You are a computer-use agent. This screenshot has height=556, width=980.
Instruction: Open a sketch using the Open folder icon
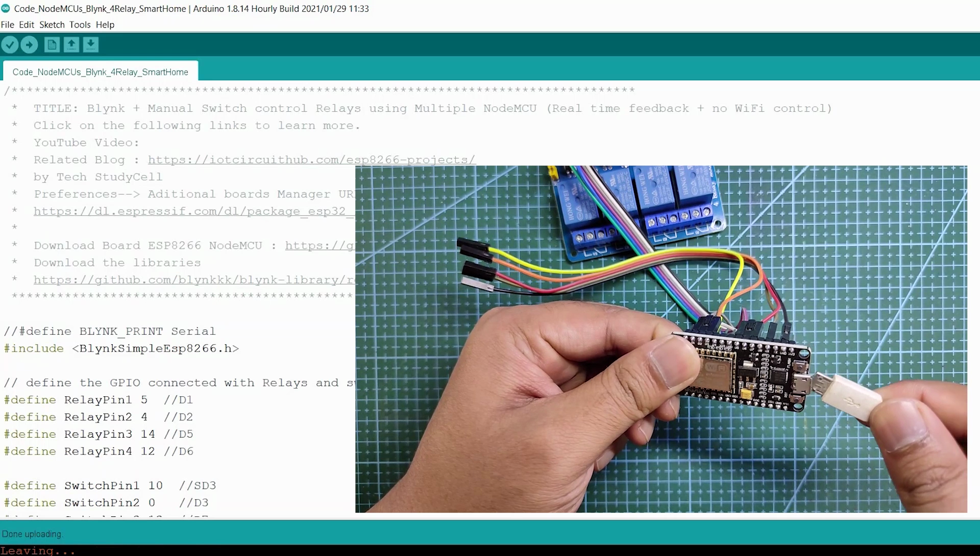pos(71,45)
